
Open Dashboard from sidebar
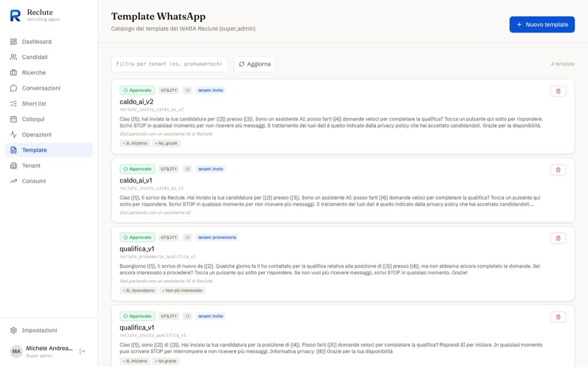tap(49, 42)
